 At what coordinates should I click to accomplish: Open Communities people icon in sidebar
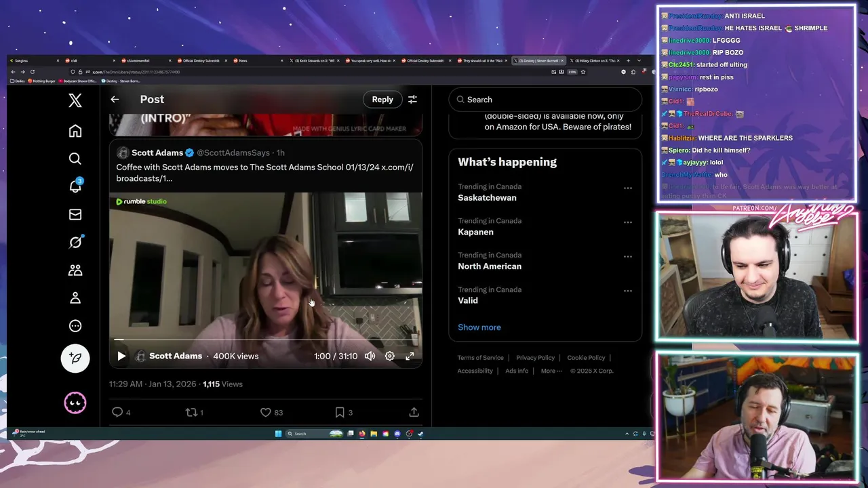(x=75, y=270)
